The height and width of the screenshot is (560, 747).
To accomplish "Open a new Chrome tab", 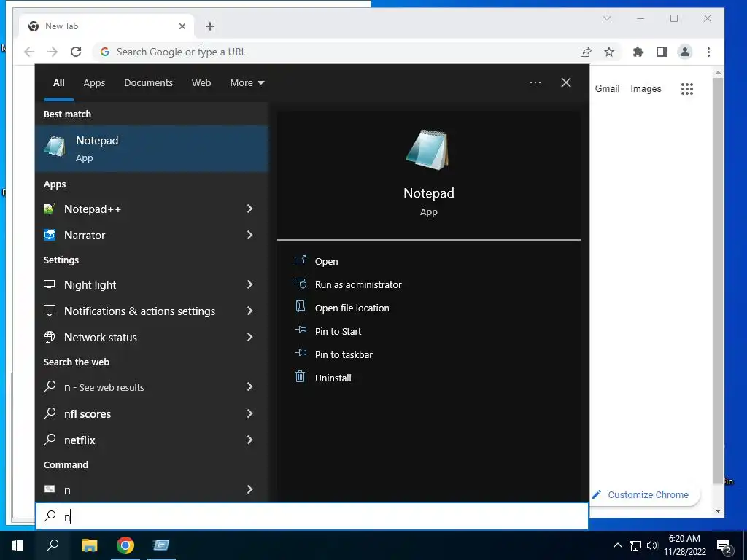I will click(x=210, y=26).
